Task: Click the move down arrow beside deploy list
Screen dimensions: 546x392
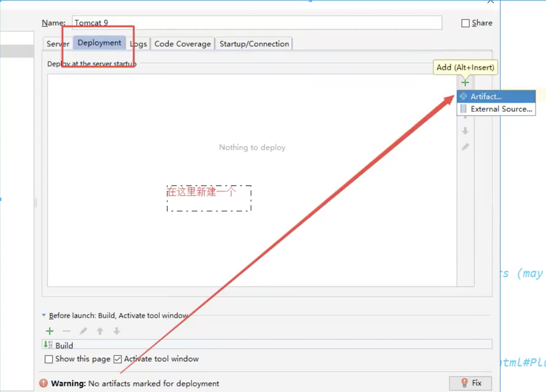Action: point(465,131)
